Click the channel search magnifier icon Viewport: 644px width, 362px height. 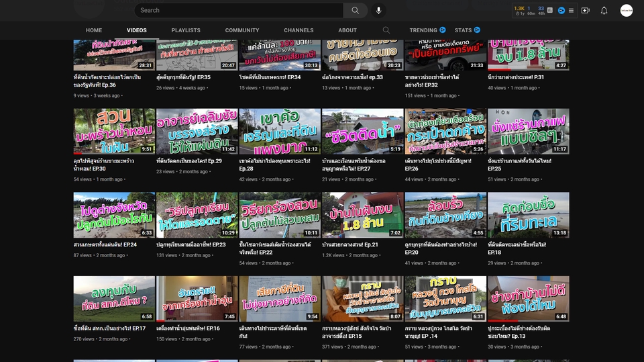click(x=386, y=30)
